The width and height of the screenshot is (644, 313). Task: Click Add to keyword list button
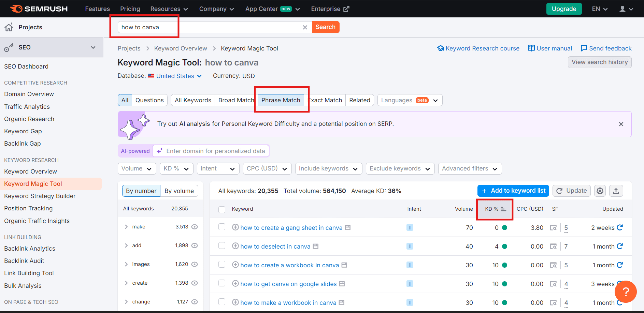pos(513,191)
